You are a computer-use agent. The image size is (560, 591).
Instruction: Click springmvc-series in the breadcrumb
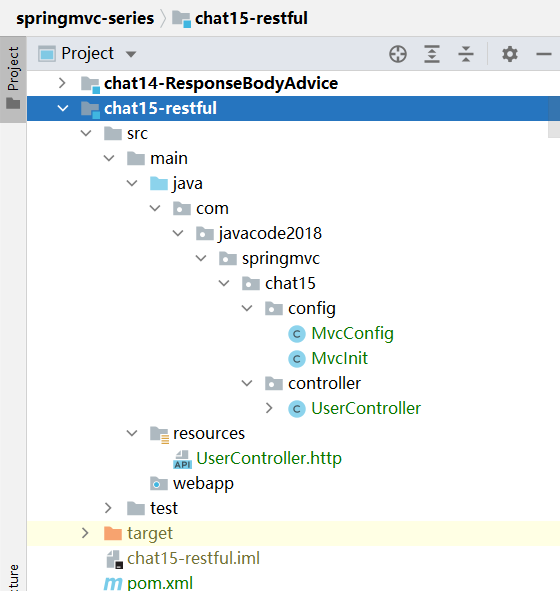(85, 18)
